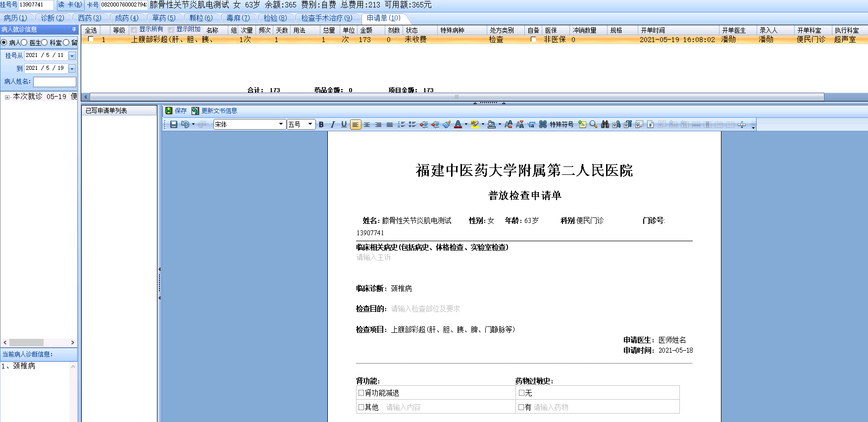The width and height of the screenshot is (868, 422).
Task: Open the font color dropdown arrow
Action: 466,124
